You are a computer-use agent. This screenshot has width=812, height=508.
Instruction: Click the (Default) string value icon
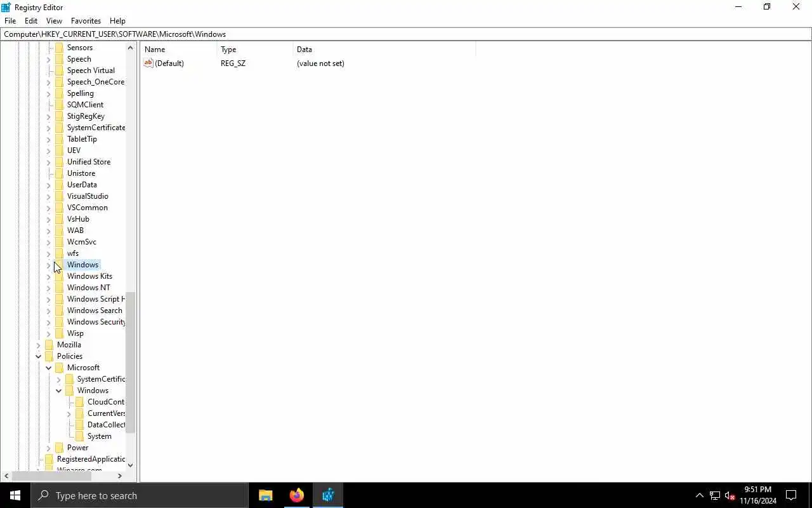tap(148, 63)
